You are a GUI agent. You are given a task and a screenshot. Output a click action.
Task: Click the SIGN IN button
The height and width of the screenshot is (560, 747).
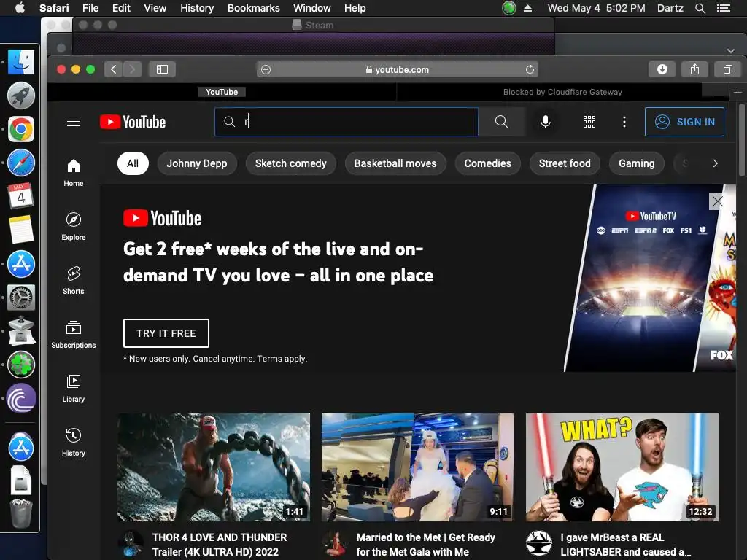click(x=684, y=122)
